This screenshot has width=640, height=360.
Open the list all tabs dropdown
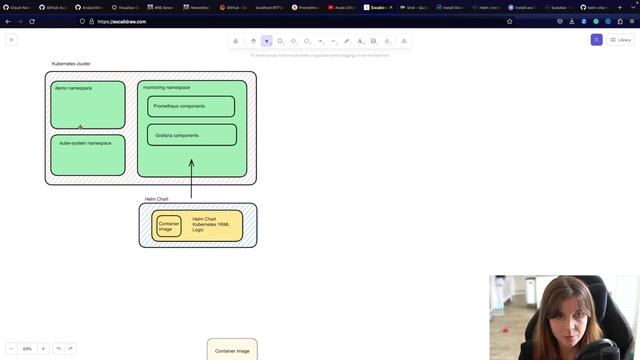click(x=633, y=6)
